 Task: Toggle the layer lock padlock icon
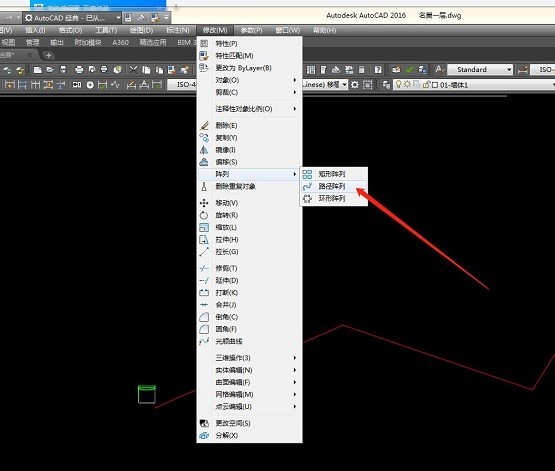426,85
